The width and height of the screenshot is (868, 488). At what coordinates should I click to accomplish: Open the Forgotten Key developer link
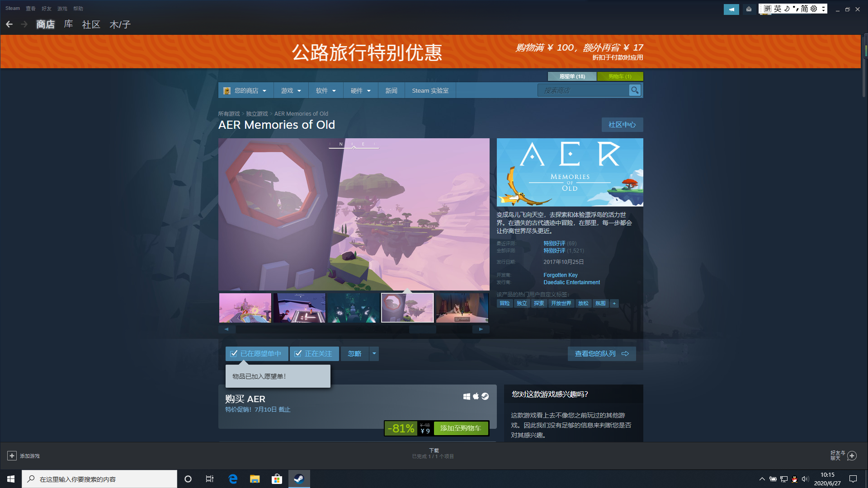[561, 275]
